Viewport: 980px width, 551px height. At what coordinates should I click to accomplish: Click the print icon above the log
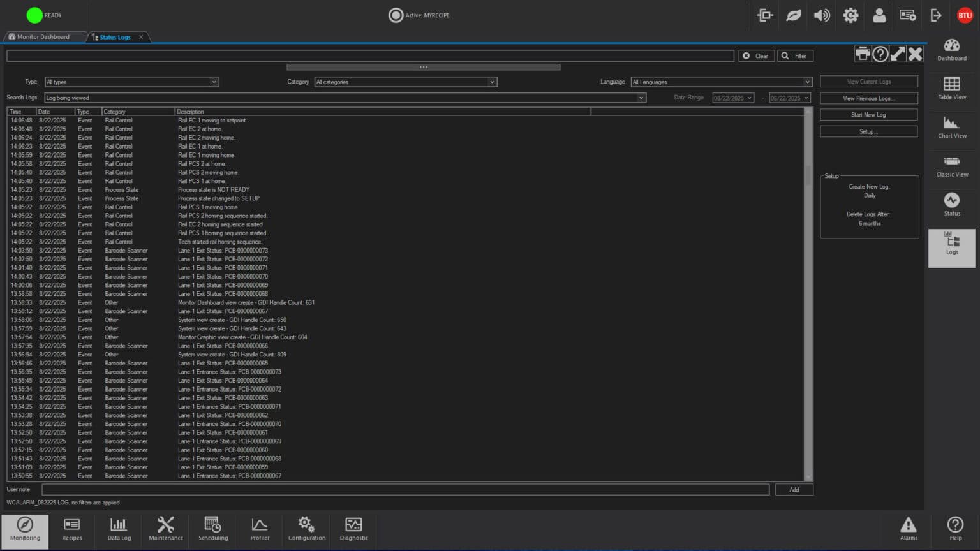coord(863,54)
